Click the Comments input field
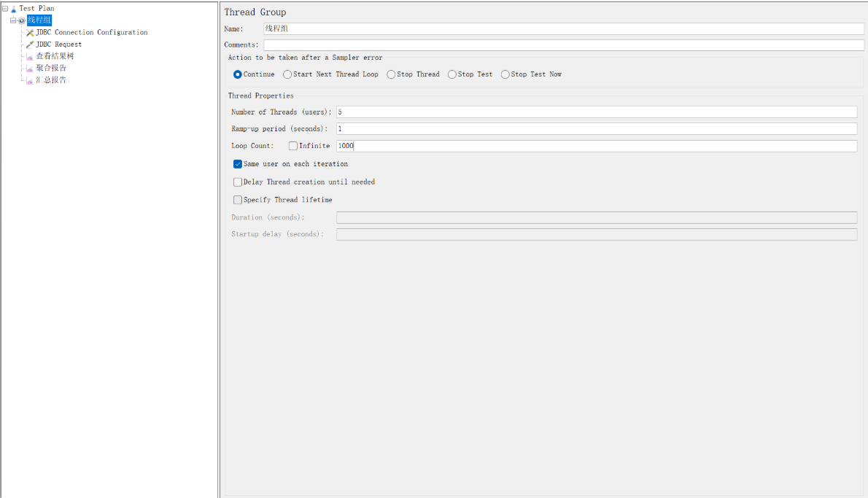Viewport: 868px width, 498px height. (564, 44)
